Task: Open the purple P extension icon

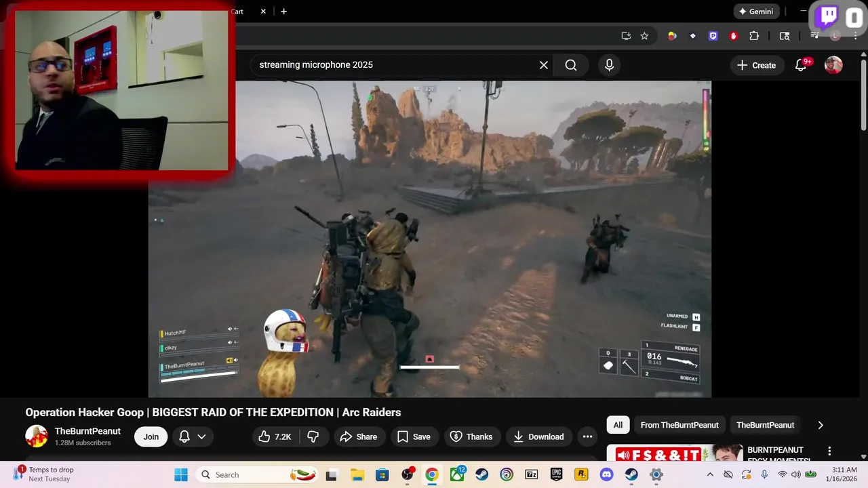Action: 713,36
